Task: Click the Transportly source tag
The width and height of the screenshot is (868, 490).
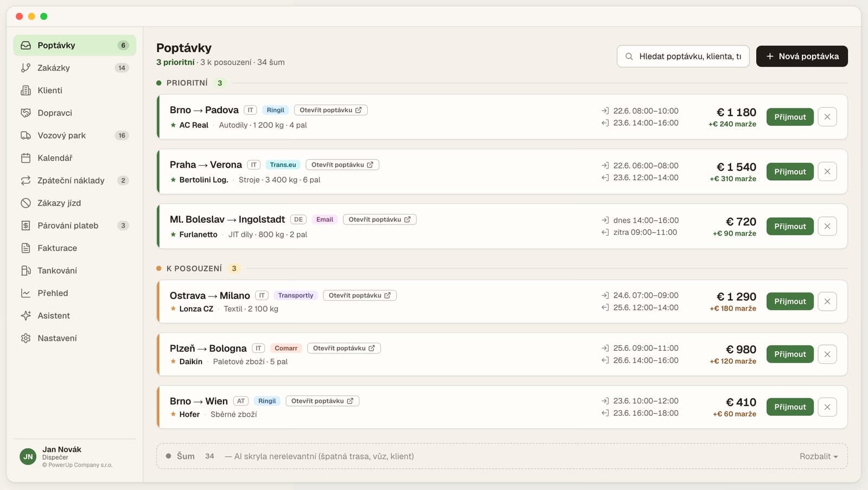Action: point(296,295)
